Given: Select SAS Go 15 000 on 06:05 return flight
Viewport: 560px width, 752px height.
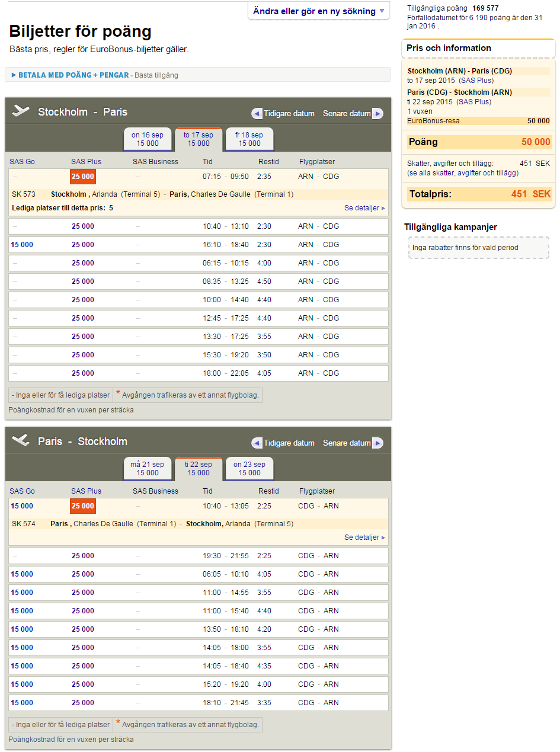Looking at the screenshot, I should coord(22,574).
